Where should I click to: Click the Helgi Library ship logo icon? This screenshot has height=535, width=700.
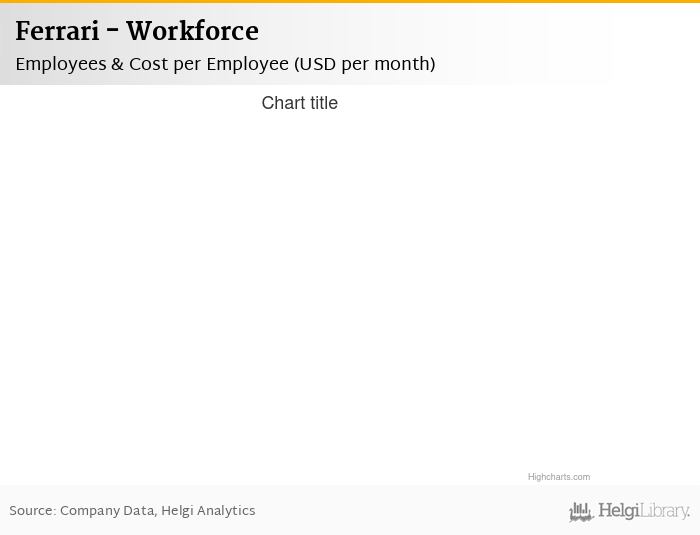pos(581,512)
